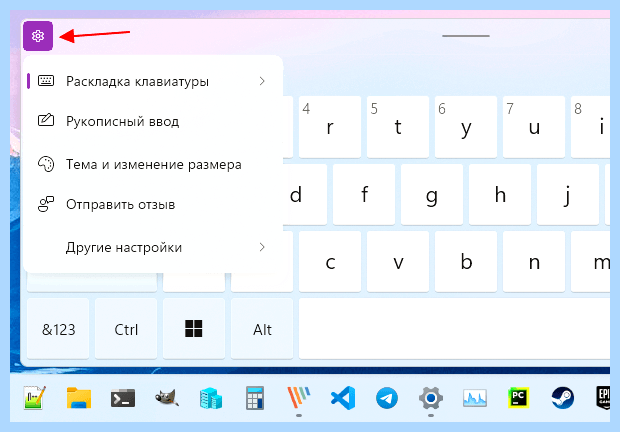This screenshot has width=620, height=432.
Task: Open the green notepad with pencil taskbar icon
Action: (35, 398)
